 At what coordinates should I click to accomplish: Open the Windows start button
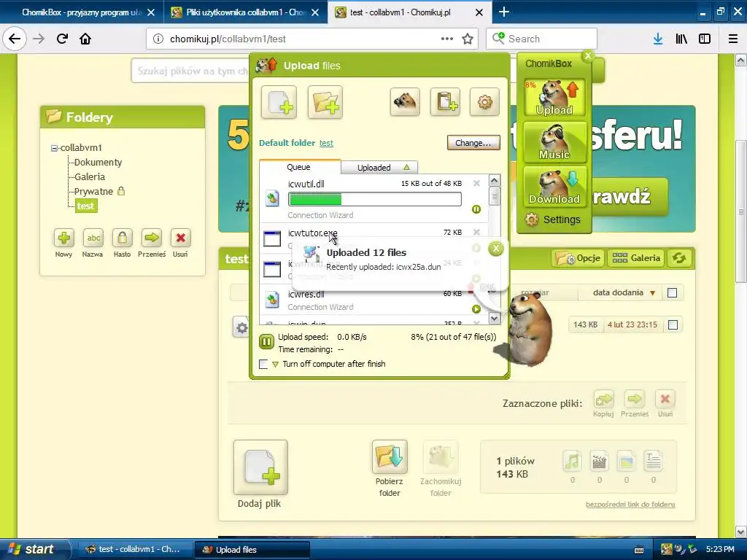click(x=34, y=549)
